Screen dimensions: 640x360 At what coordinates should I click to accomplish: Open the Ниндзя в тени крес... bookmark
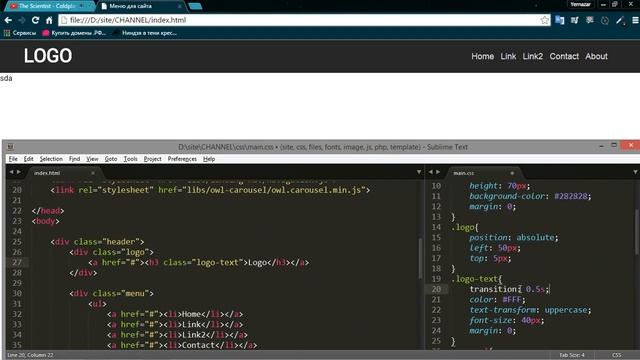[x=145, y=33]
